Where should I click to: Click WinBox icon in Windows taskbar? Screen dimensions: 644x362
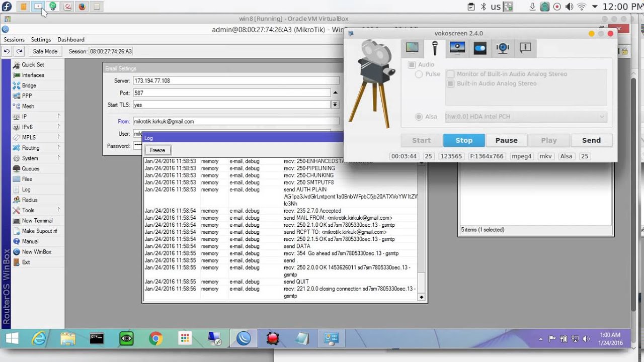(244, 339)
